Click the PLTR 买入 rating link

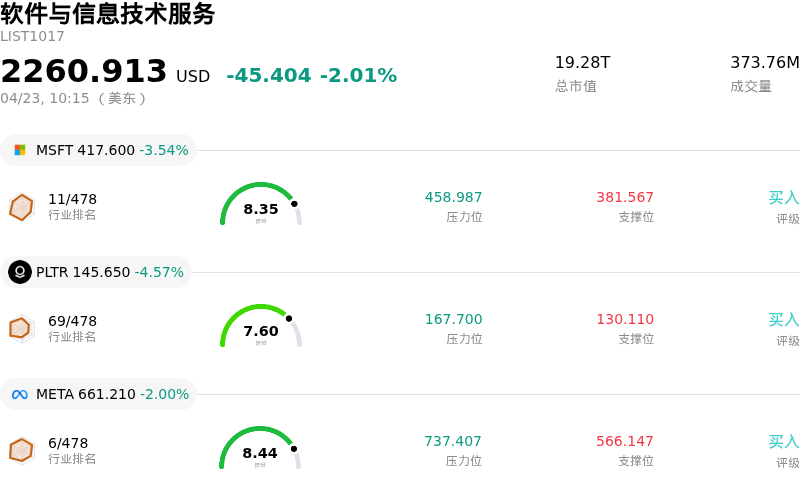(x=783, y=320)
